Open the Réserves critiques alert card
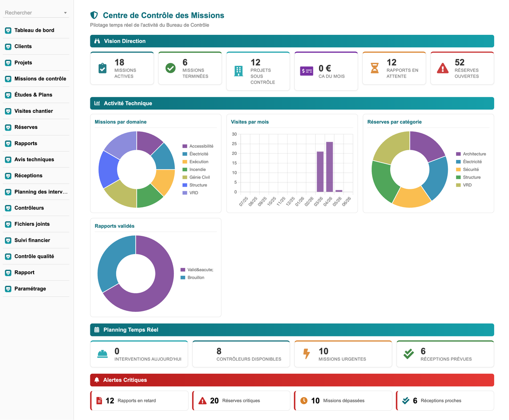The height and width of the screenshot is (420, 509). point(241,400)
